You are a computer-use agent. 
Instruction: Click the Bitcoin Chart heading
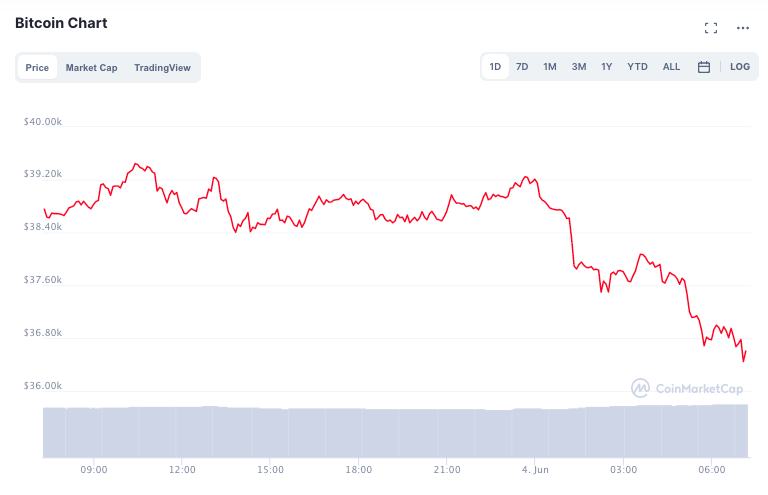61,23
